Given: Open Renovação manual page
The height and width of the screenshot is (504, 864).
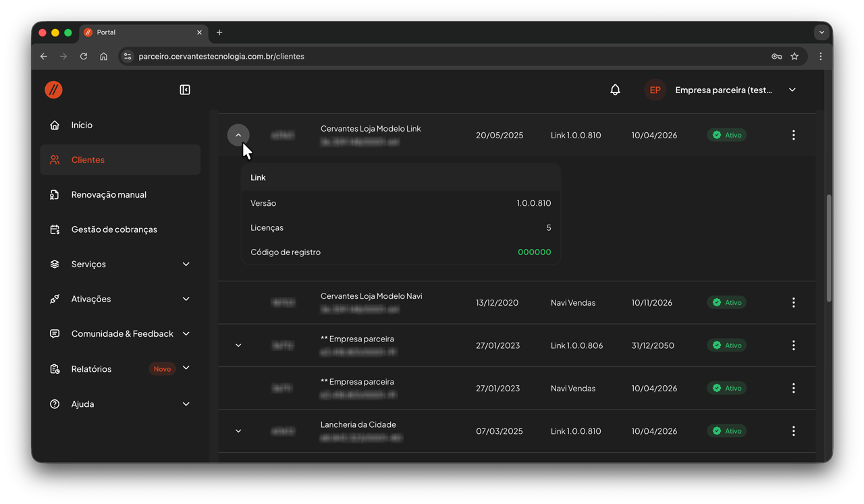Looking at the screenshot, I should pos(109,195).
